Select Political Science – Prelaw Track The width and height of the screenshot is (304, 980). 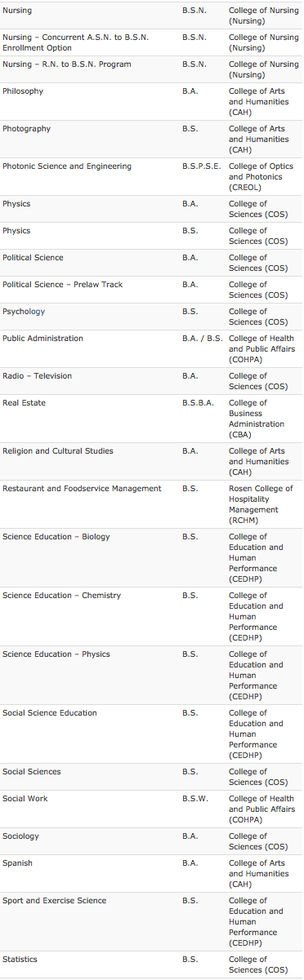[x=63, y=285]
